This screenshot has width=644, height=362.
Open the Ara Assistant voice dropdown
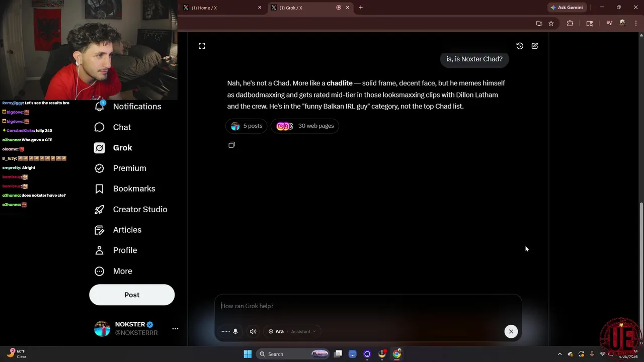pyautogui.click(x=292, y=331)
